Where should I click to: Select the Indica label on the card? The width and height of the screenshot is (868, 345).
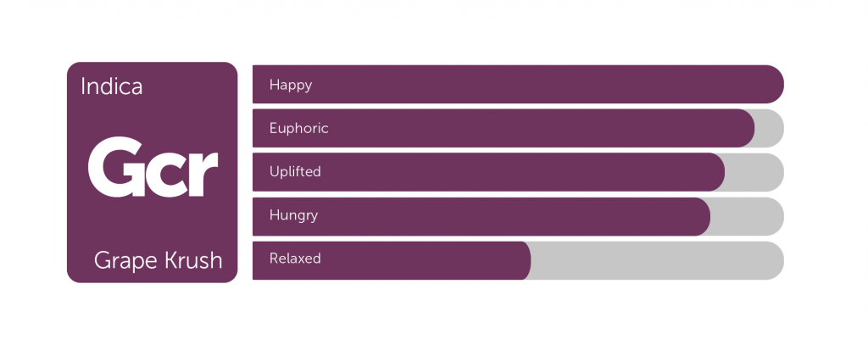coord(112,87)
